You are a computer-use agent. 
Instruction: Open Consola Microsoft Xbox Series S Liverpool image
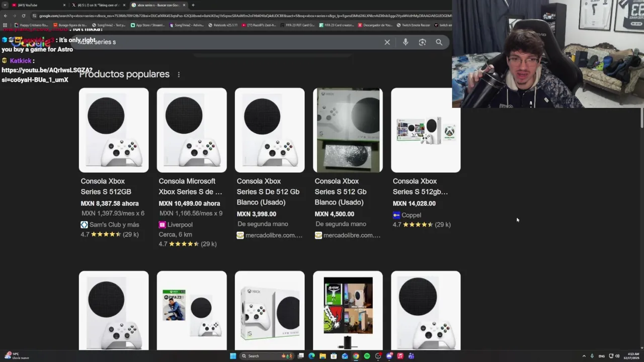[x=192, y=130]
